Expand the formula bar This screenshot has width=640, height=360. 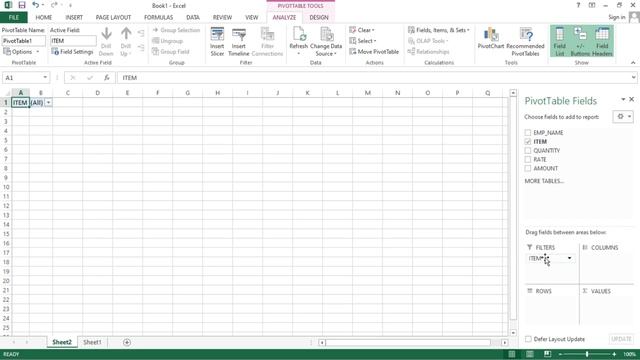tap(633, 78)
